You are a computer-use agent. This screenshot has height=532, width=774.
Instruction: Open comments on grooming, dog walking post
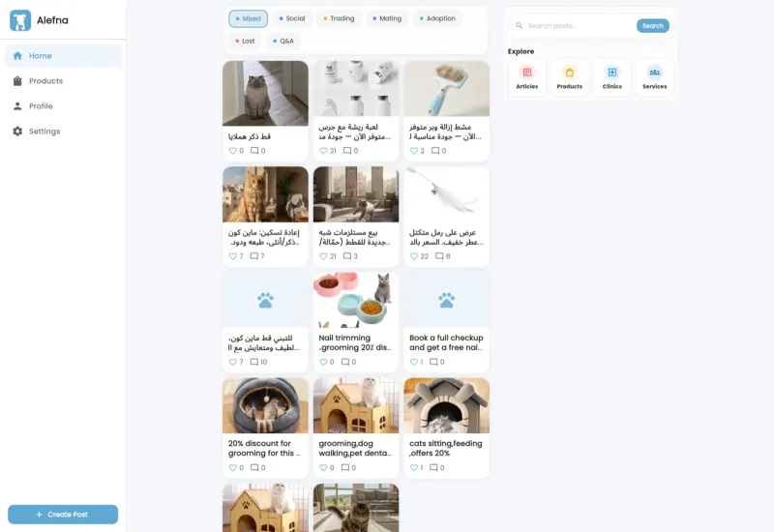coord(345,468)
